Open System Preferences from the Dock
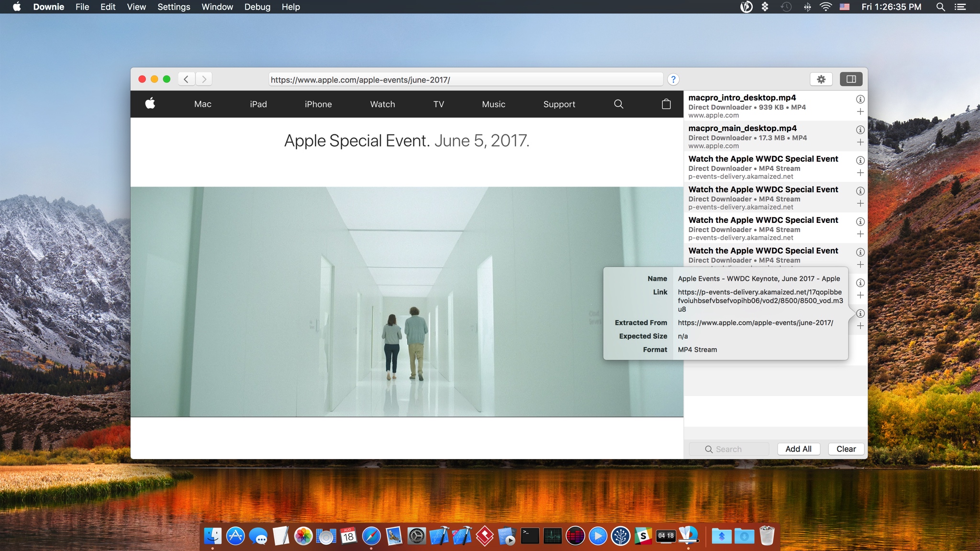980x551 pixels. click(x=416, y=536)
